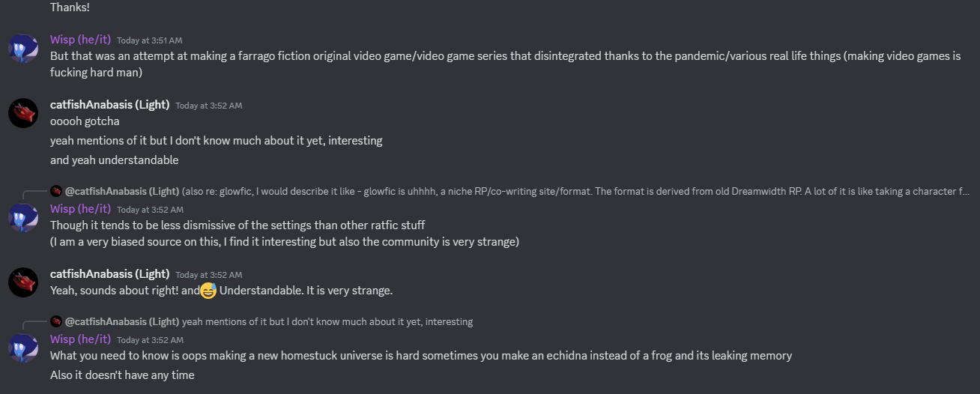
Task: Click the small reply avatar before the glowfic preview
Action: (56, 192)
